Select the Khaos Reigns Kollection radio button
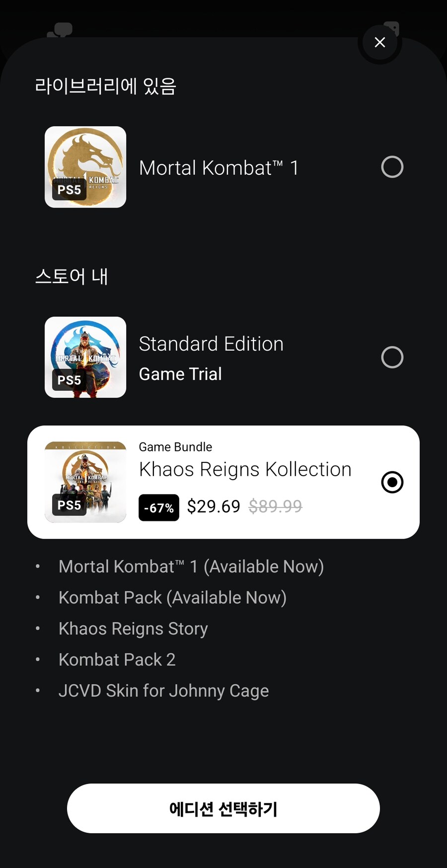The height and width of the screenshot is (868, 447). (392, 482)
